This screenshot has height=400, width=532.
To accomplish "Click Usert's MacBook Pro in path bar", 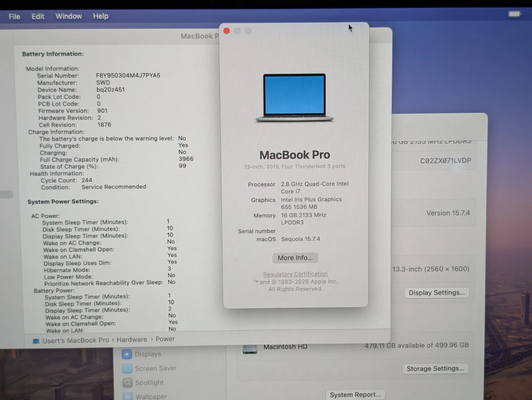I will pos(76,340).
